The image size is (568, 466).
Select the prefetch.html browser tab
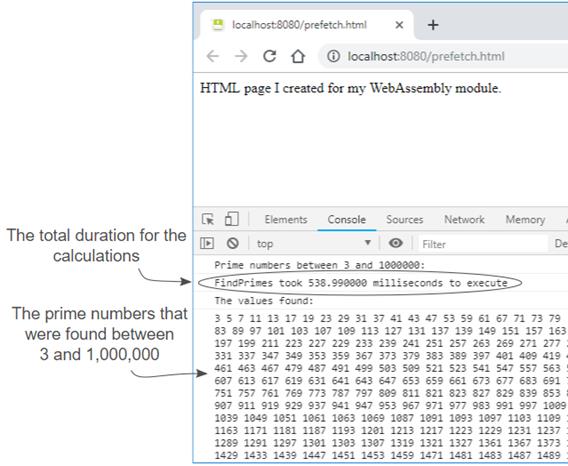click(306, 25)
